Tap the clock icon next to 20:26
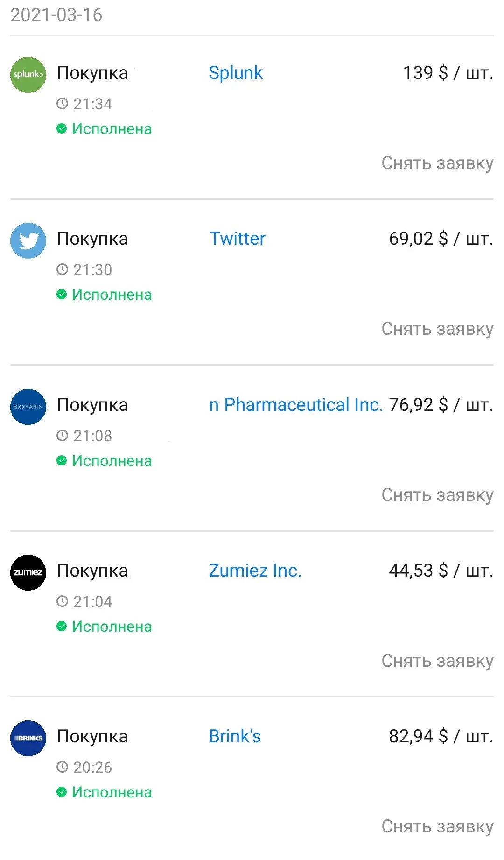504x860 pixels. pyautogui.click(x=62, y=767)
